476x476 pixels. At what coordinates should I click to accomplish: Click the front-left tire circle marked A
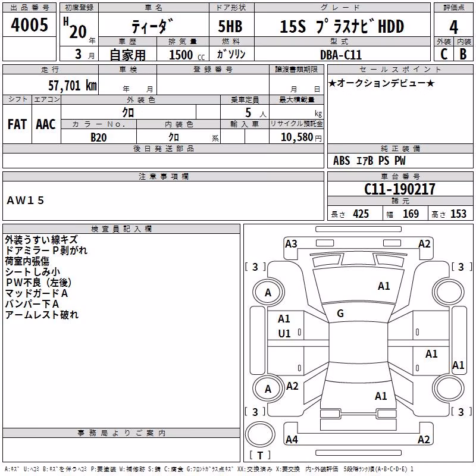point(268,292)
